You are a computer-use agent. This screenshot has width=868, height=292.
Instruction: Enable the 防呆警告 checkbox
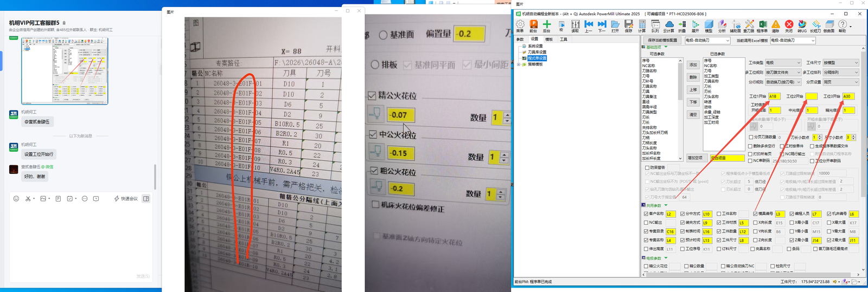coord(647,167)
